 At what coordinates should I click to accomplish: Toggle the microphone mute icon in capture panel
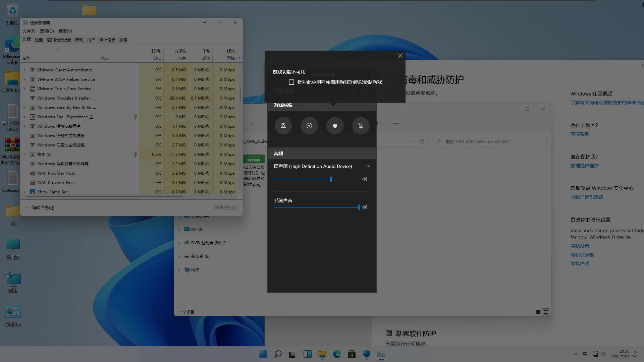tap(361, 126)
